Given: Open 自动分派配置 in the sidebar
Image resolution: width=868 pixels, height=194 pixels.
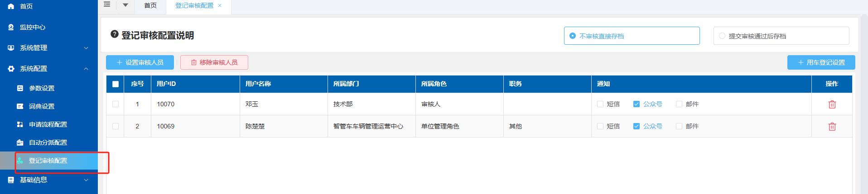Looking at the screenshot, I should (48, 142).
